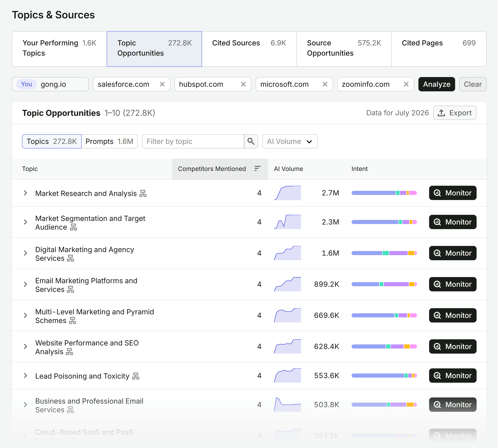Screen dimensions: 498x448
Task: Click intent bar for Email Marketing Platforms row
Action: click(x=384, y=284)
